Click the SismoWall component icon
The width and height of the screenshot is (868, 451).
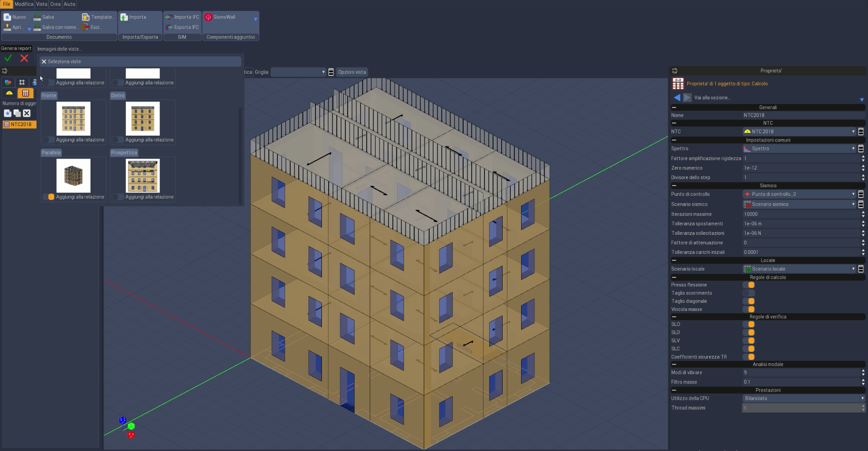coord(209,17)
